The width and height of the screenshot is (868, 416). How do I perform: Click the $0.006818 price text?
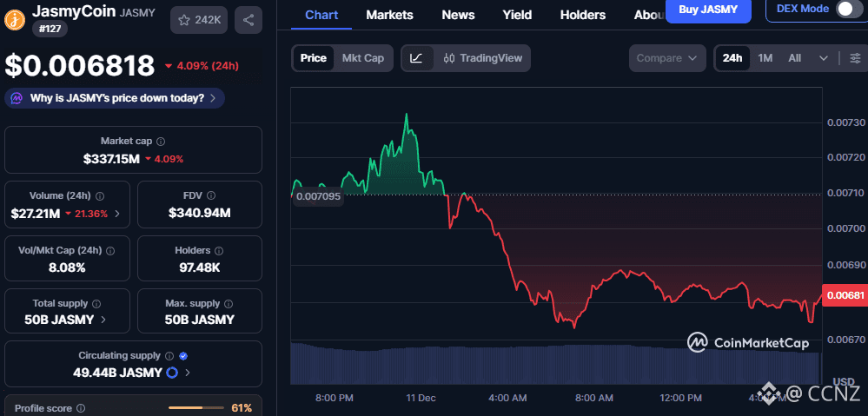pyautogui.click(x=80, y=65)
